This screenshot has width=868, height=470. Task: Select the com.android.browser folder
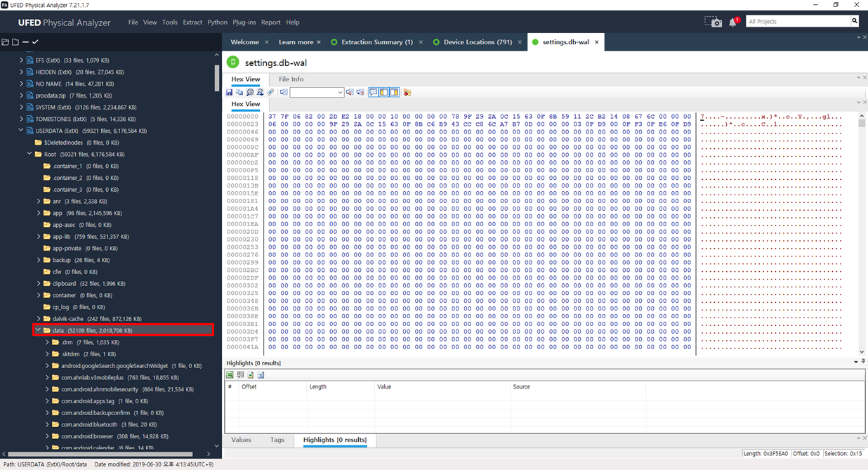pyautogui.click(x=110, y=436)
